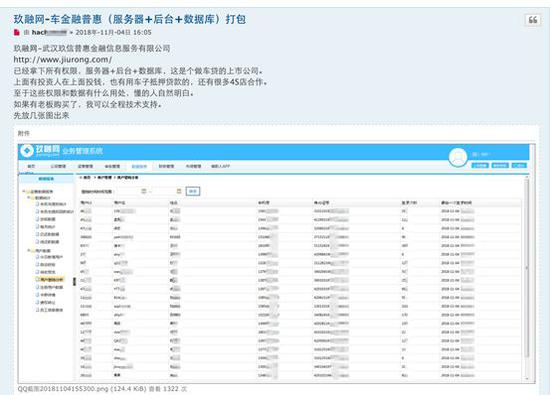Screen dimensions: 550x395
Task: Collapse the lower folder group in the sidebar tree
Action: 29,250
